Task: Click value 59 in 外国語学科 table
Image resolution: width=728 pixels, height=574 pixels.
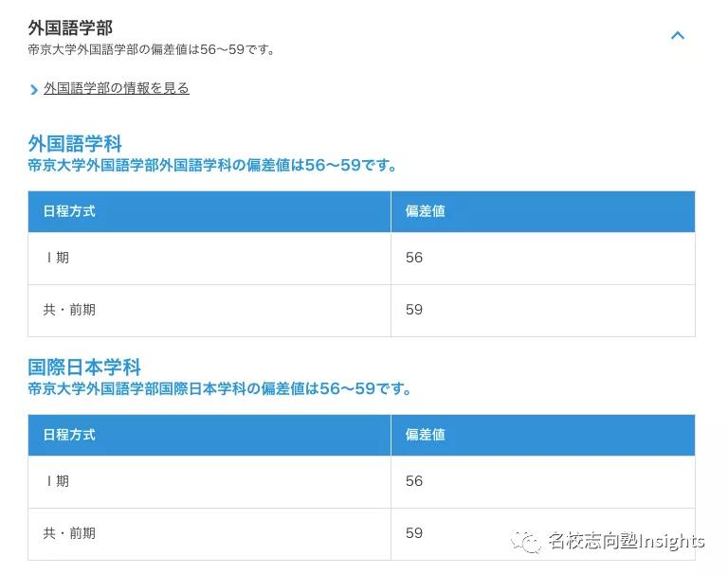Action: [x=414, y=310]
